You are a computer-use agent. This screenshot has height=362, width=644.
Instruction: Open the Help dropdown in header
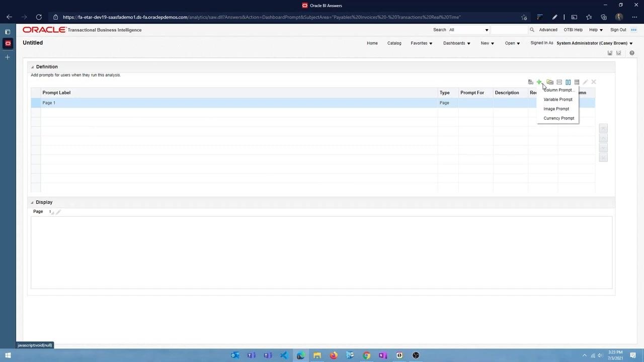(596, 30)
